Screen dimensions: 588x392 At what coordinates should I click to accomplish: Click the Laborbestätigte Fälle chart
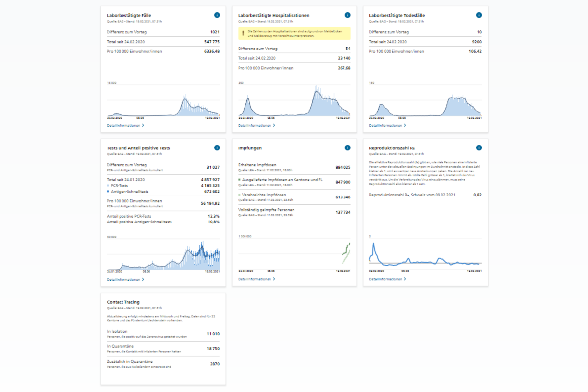164,100
